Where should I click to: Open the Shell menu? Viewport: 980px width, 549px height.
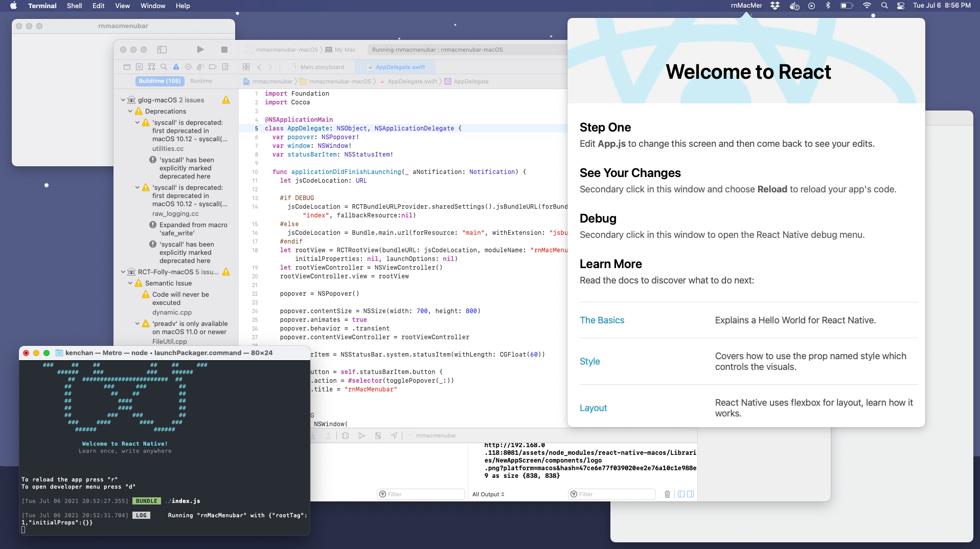pyautogui.click(x=74, y=6)
